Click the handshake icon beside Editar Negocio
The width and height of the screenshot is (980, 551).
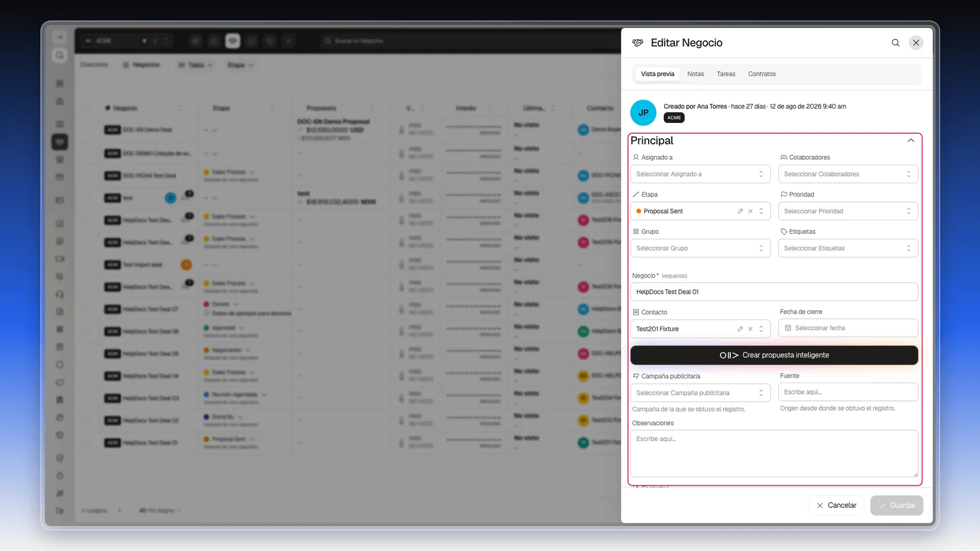(x=638, y=43)
